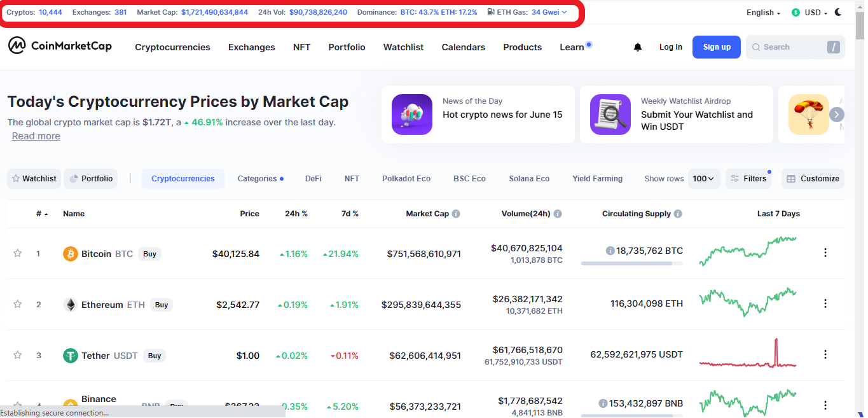
Task: Click the Sign up button
Action: [x=717, y=47]
